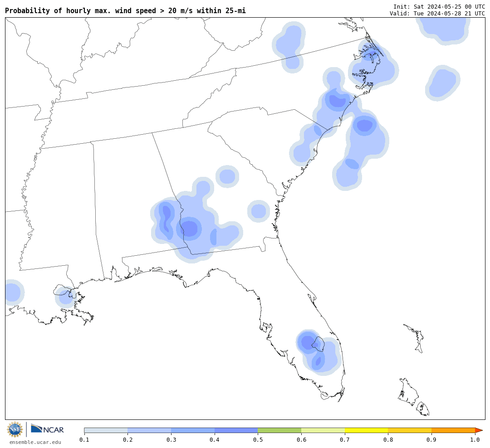Viewport: 490px width, 448px height.
Task: Click the 0.8-0.9 gold colorbar segment
Action: pos(410,430)
